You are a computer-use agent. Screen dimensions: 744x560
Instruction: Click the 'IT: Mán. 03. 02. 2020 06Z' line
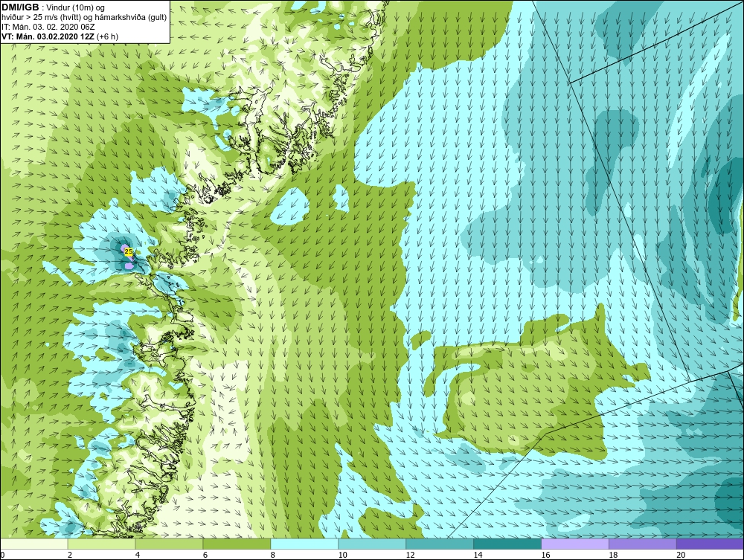(48, 27)
